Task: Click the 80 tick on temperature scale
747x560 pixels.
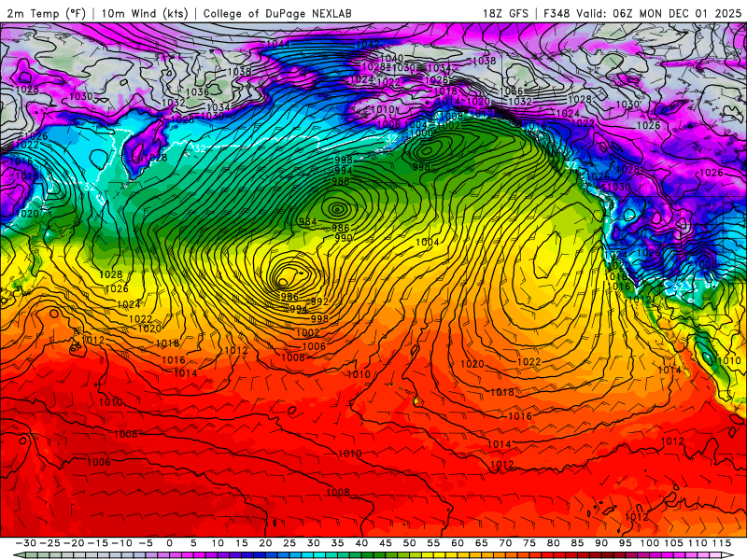Action: pyautogui.click(x=553, y=543)
